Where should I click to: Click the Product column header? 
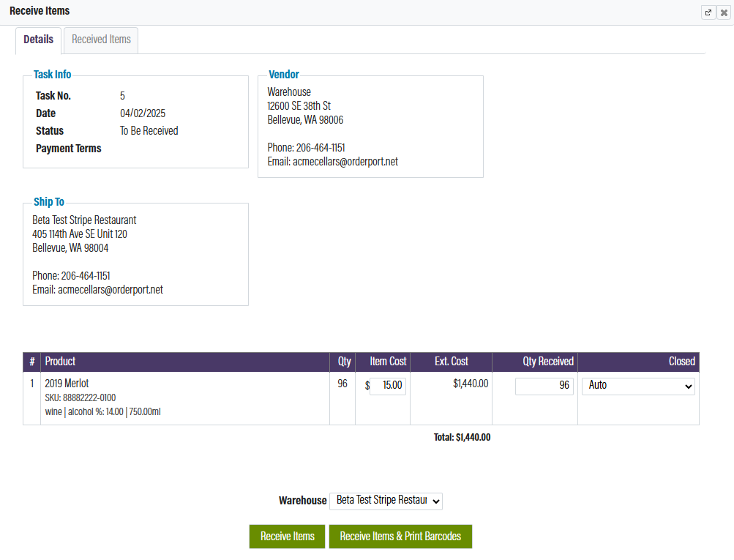click(60, 362)
